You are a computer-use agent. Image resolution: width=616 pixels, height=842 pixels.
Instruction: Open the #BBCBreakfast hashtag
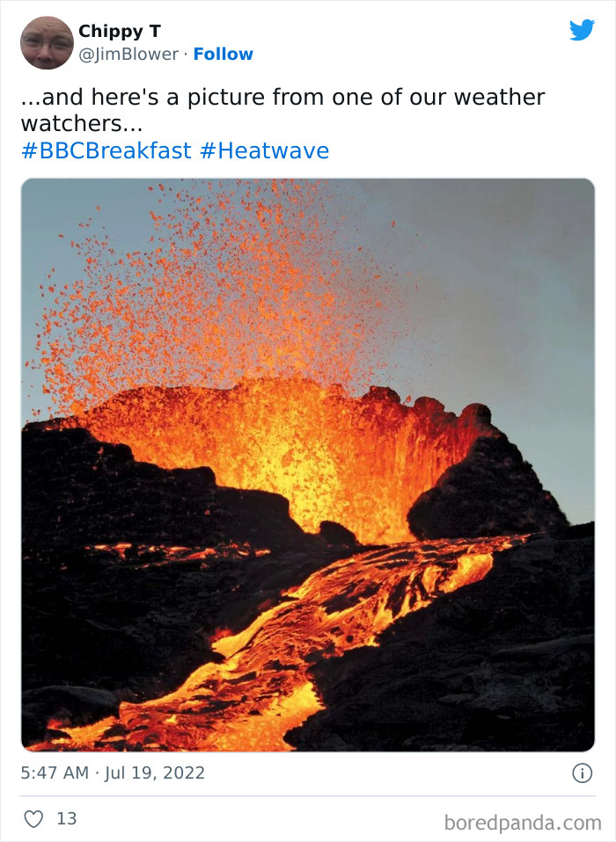tap(106, 150)
